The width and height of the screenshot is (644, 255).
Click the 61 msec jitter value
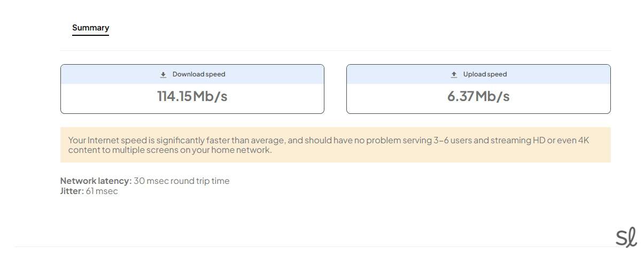coord(102,191)
